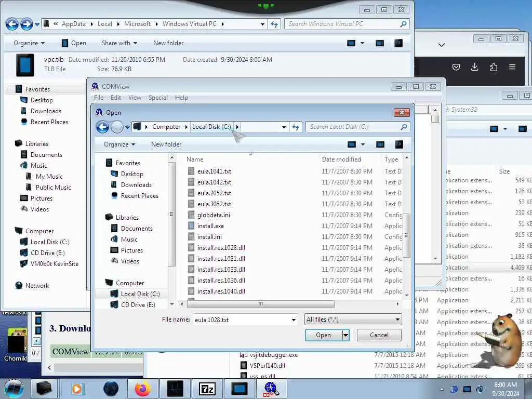The height and width of the screenshot is (399, 532).
Task: Click the horizontal scrollbar of the file list
Action: pos(261,304)
